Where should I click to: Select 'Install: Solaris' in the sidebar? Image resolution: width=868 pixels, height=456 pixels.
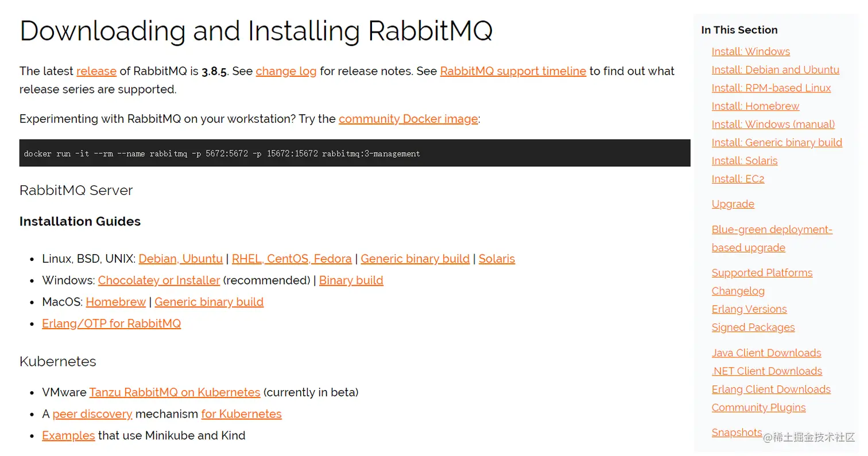tap(745, 161)
